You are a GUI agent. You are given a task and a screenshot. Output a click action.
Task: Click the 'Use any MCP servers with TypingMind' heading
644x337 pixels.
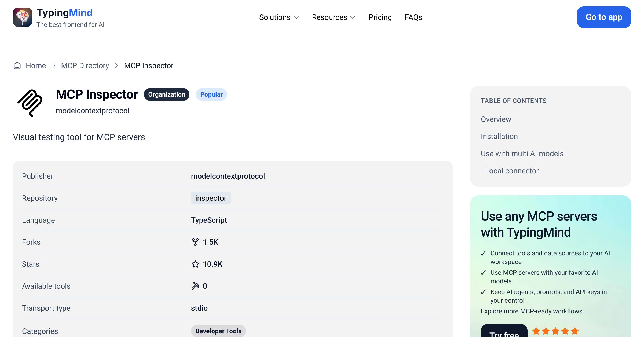[539, 224]
